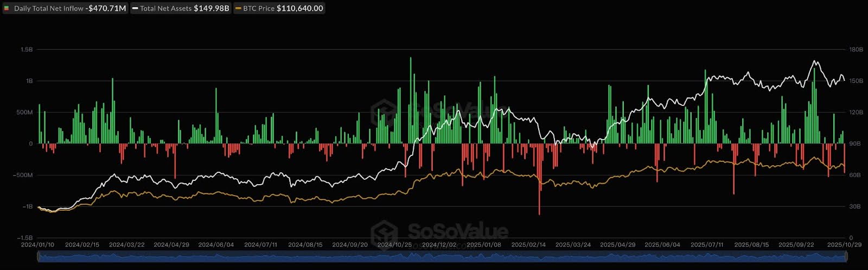Click the $149.98B total net assets value
868x270 pixels.
[x=211, y=9]
